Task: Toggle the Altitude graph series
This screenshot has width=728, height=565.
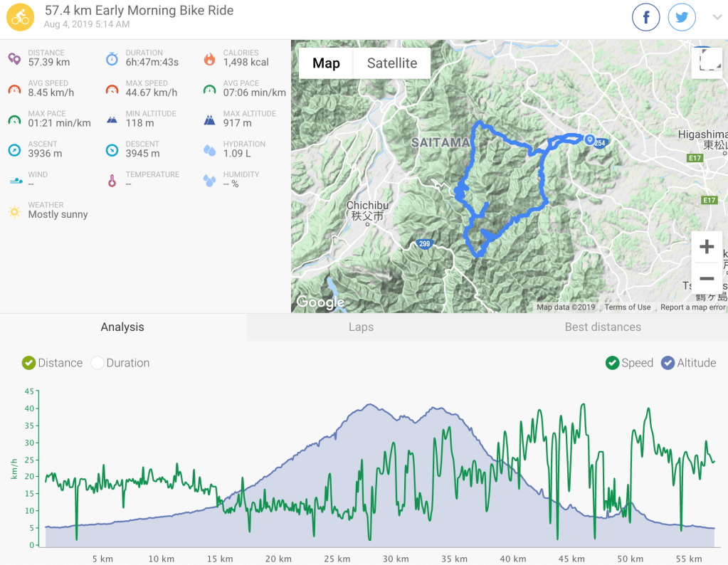Action: point(689,363)
